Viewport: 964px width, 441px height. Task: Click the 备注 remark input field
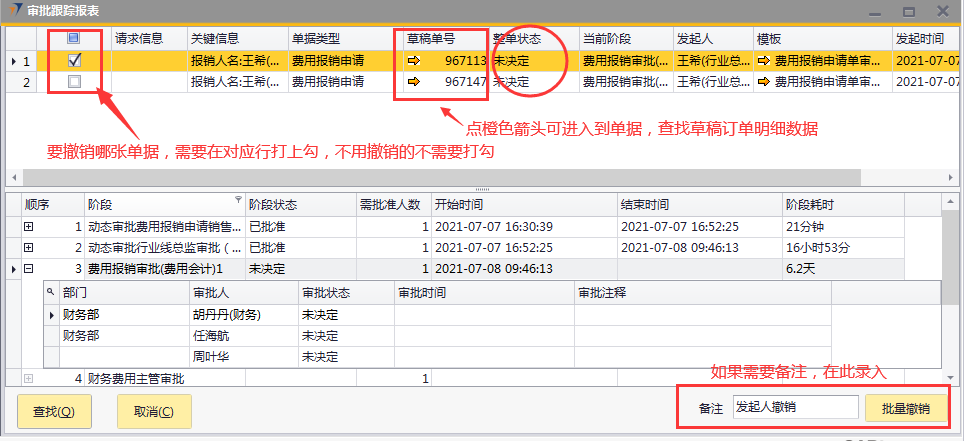coord(794,408)
